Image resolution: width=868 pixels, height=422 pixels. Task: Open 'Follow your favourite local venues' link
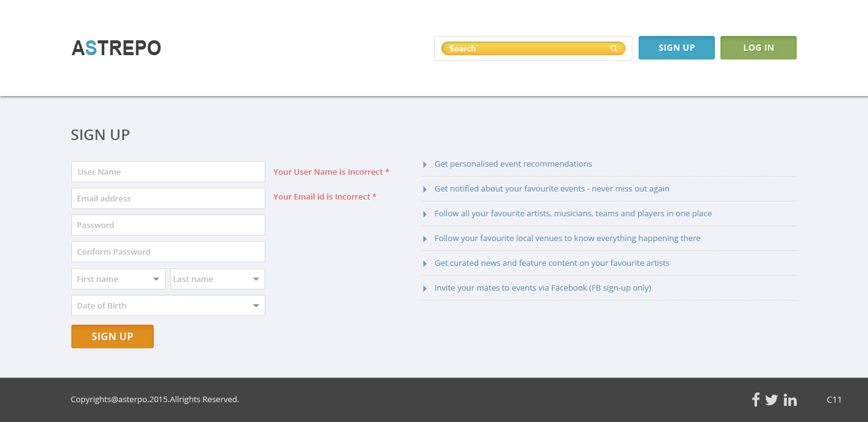point(567,239)
